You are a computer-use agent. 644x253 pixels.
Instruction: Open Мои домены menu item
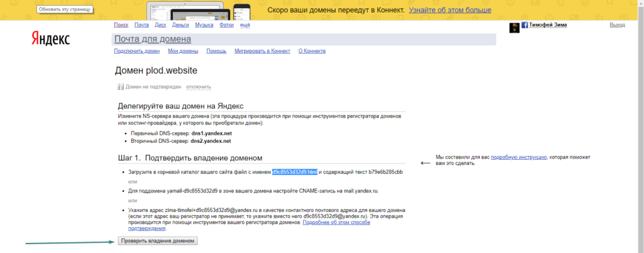tap(183, 51)
